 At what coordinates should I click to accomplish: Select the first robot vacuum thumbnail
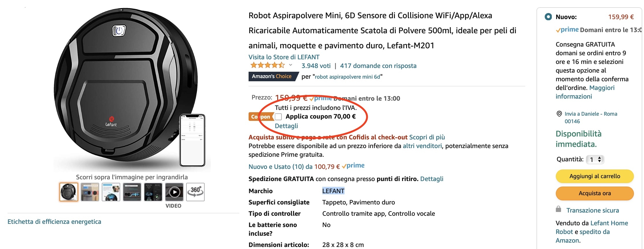click(69, 192)
